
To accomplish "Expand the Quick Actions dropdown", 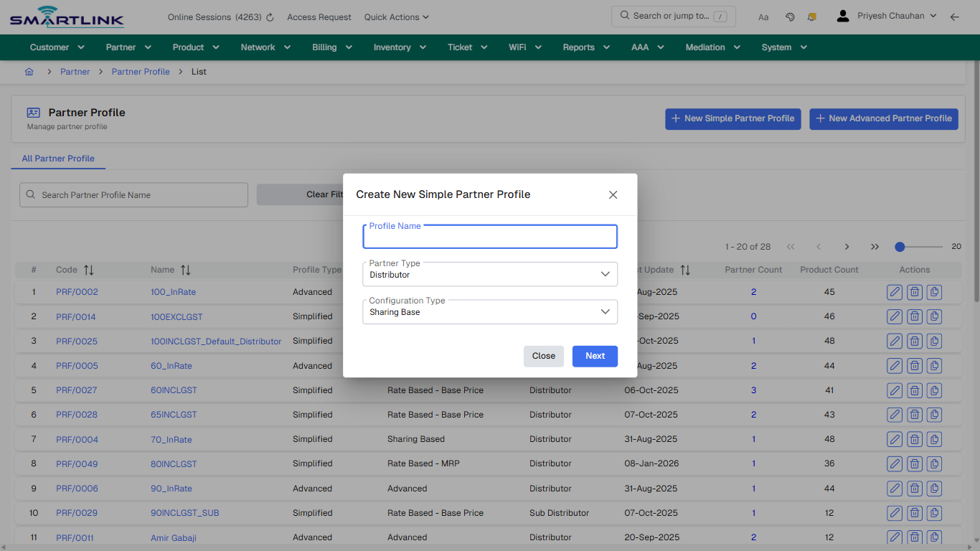I will click(x=396, y=17).
